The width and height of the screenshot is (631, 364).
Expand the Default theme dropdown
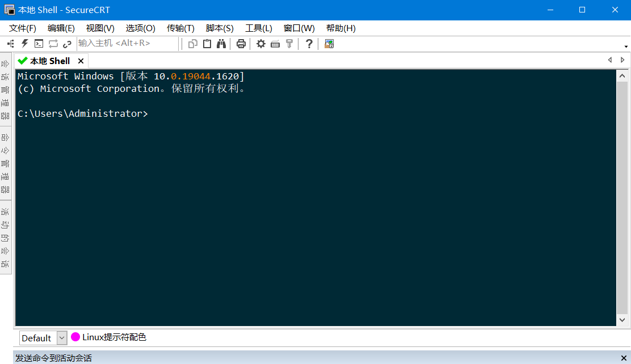coord(61,338)
